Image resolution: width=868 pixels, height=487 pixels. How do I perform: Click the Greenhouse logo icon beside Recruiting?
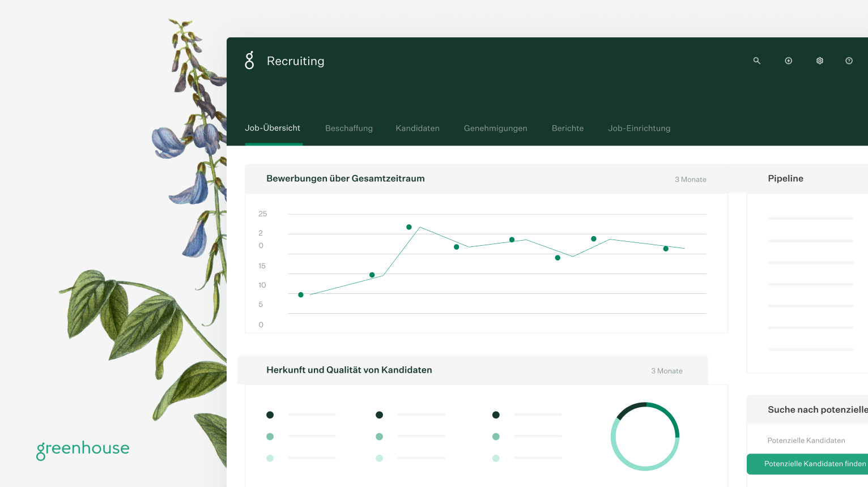pyautogui.click(x=249, y=60)
